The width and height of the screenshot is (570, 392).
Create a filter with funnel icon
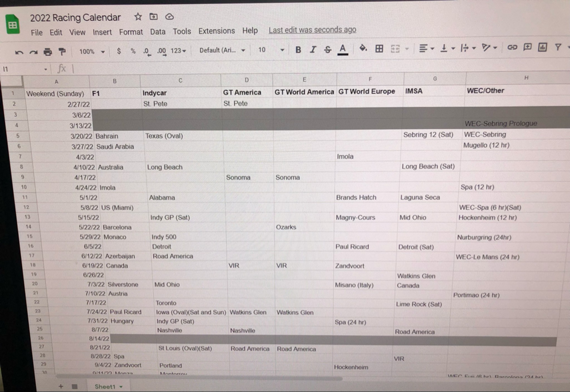(x=558, y=47)
